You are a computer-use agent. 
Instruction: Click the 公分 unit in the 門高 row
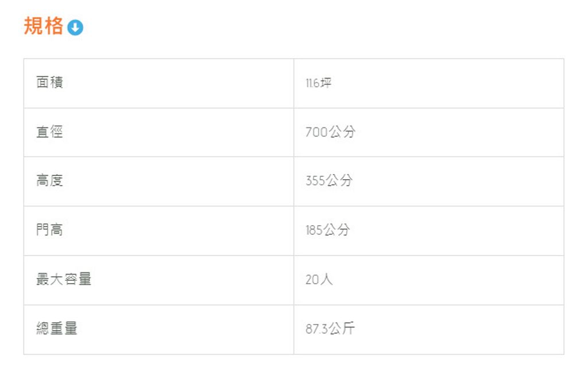coord(336,231)
